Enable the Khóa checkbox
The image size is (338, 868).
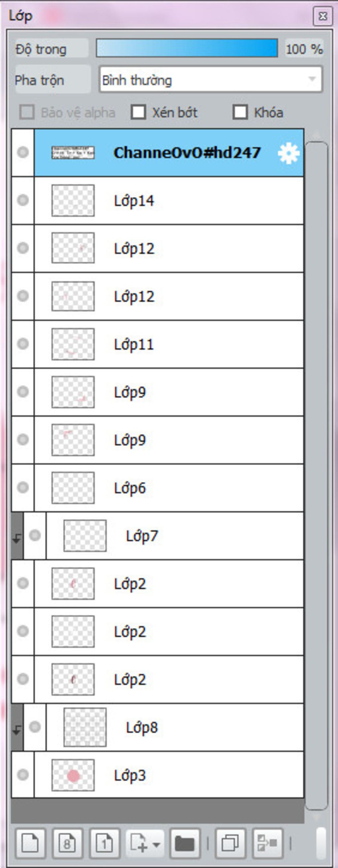[x=240, y=112]
